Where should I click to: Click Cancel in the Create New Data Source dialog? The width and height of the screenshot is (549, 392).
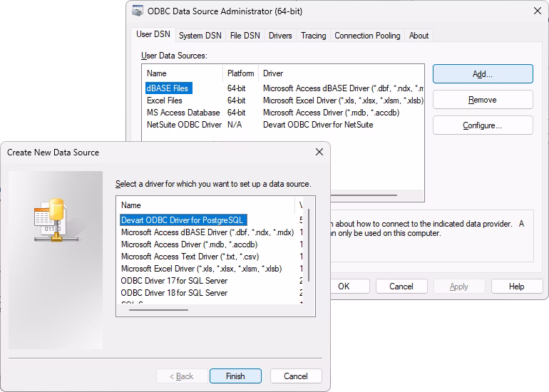click(296, 376)
